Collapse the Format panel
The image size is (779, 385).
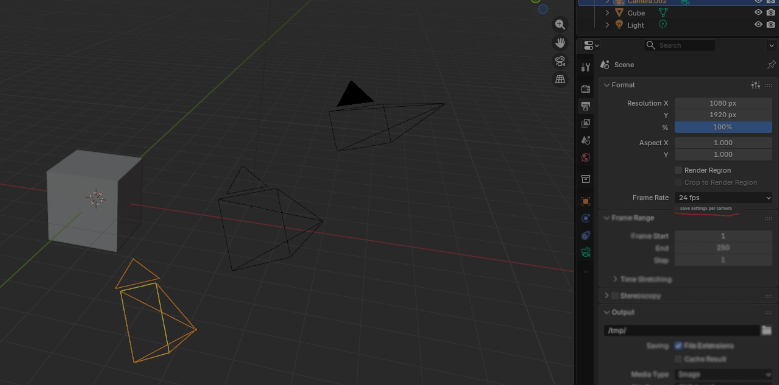(x=607, y=85)
